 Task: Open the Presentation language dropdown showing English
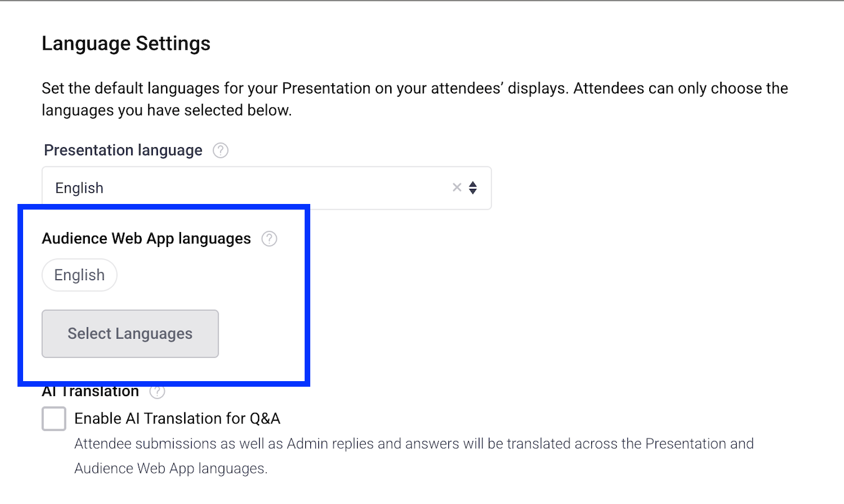coord(250,188)
